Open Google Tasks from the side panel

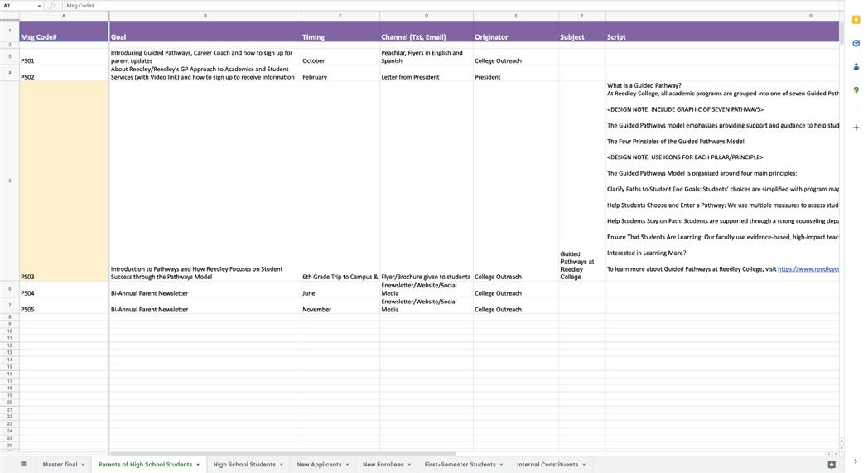point(856,43)
